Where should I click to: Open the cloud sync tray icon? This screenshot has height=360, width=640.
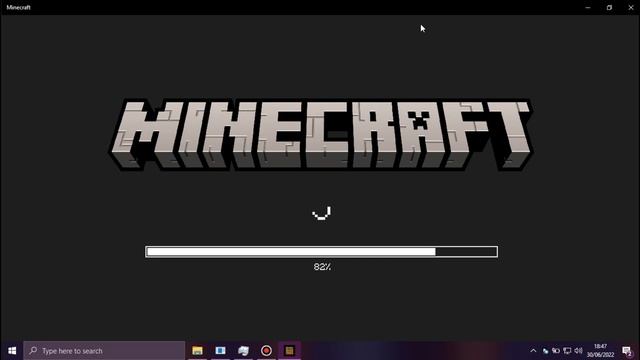545,351
